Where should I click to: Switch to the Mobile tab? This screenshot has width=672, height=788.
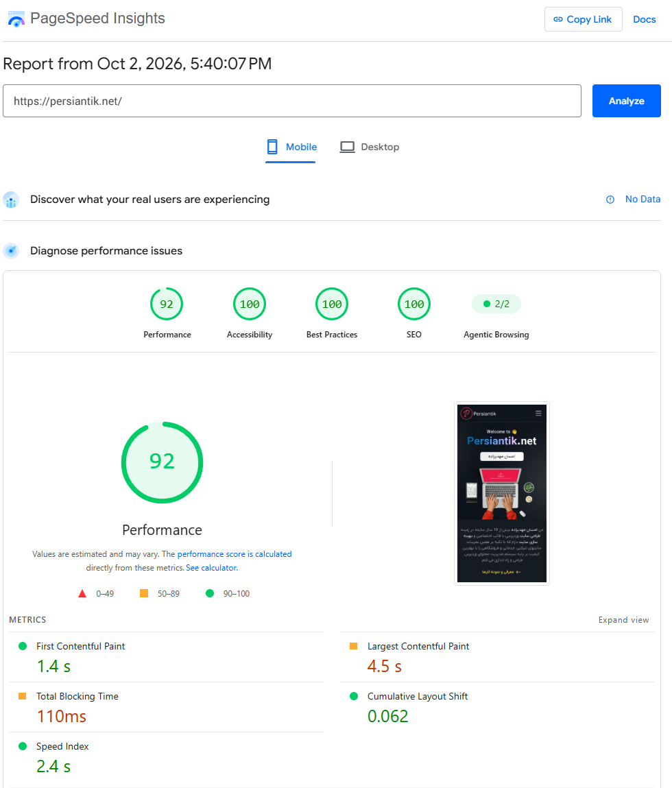291,147
